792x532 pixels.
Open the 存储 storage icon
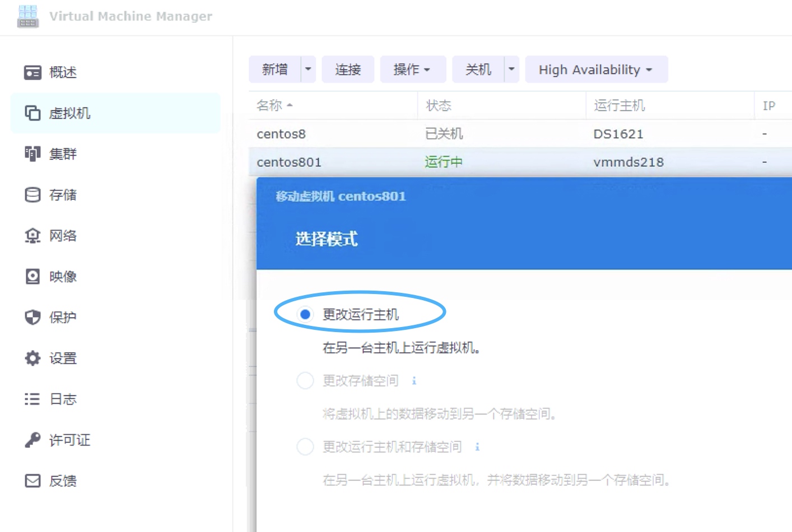(x=32, y=195)
